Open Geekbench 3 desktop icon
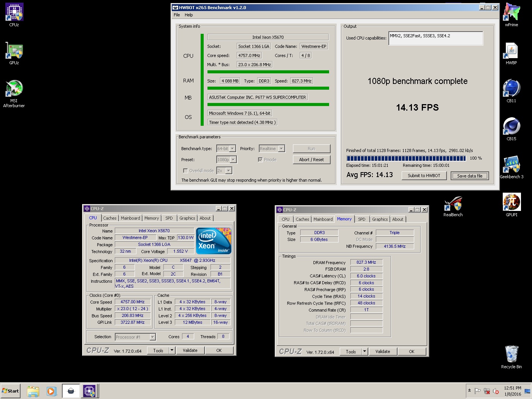 511,167
